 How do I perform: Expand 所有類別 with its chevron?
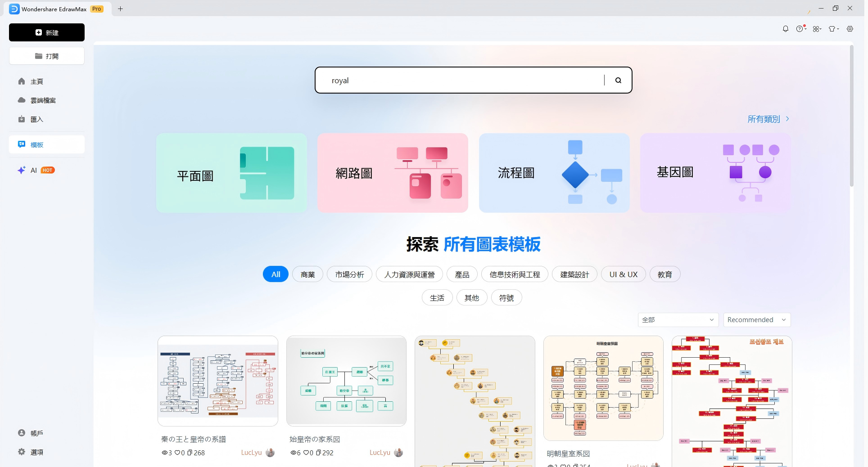(769, 119)
